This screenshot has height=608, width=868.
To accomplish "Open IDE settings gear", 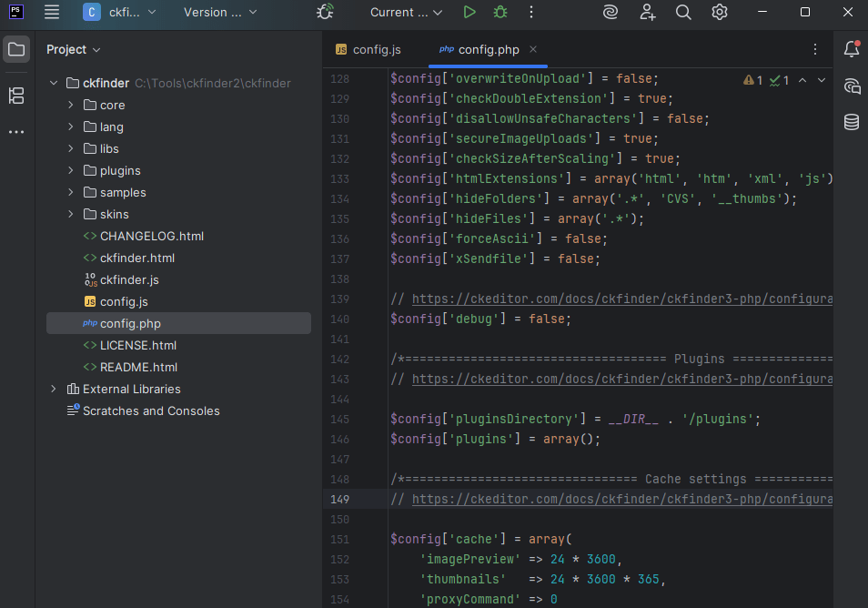I will 719,12.
